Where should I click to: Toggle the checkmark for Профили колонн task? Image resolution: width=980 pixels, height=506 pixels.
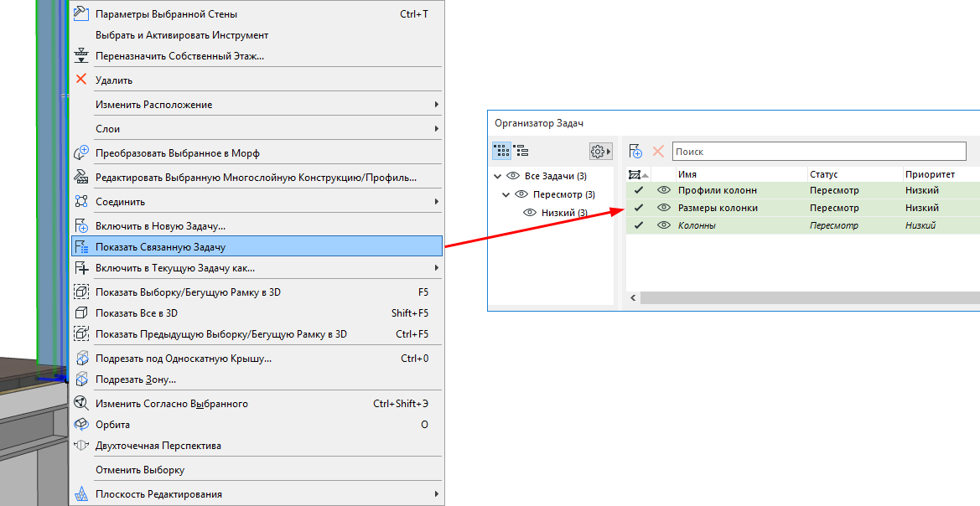638,190
